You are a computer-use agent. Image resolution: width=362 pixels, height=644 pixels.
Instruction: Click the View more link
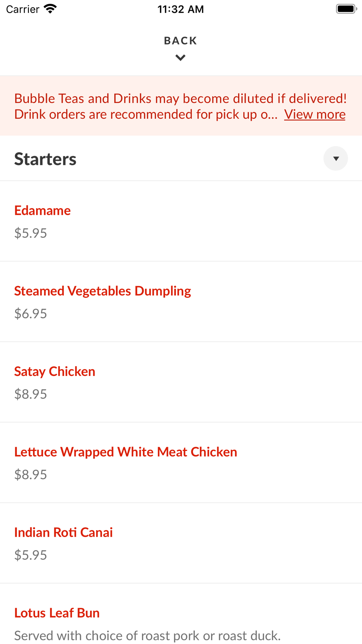point(315,114)
